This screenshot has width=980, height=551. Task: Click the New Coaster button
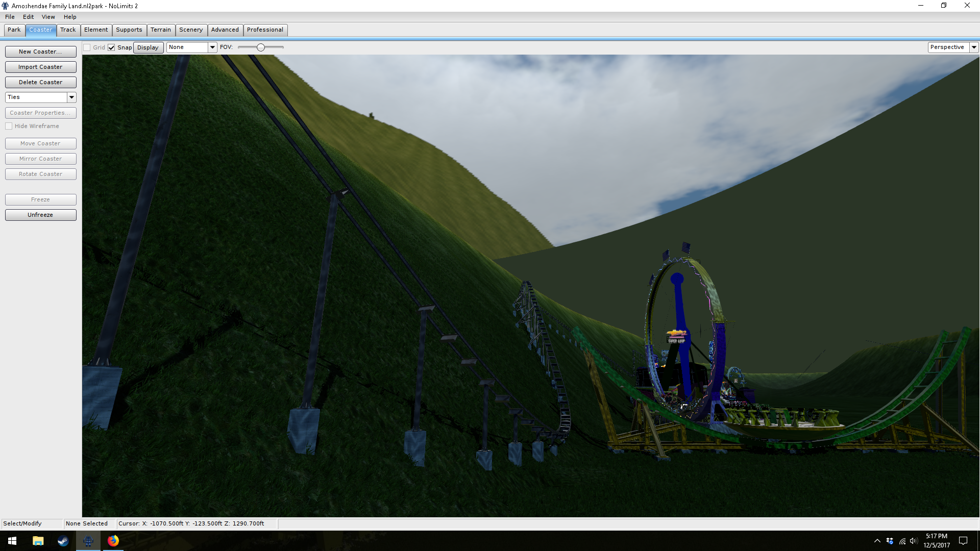(40, 52)
